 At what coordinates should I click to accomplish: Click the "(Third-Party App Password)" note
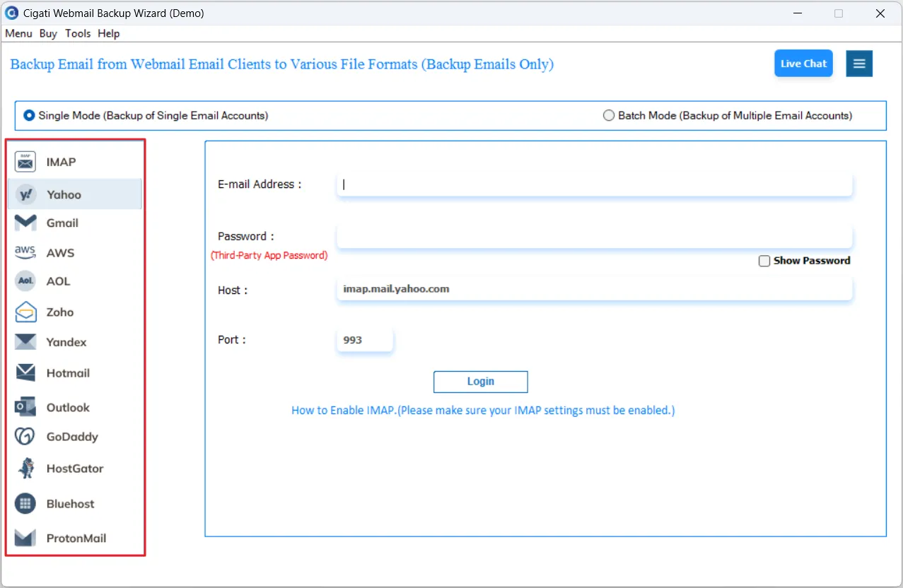click(269, 255)
